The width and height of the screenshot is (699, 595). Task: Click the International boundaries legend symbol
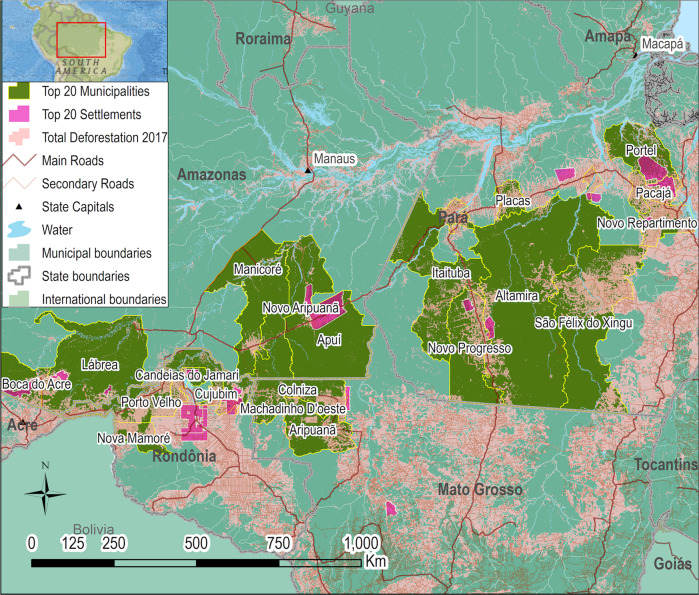(x=21, y=298)
